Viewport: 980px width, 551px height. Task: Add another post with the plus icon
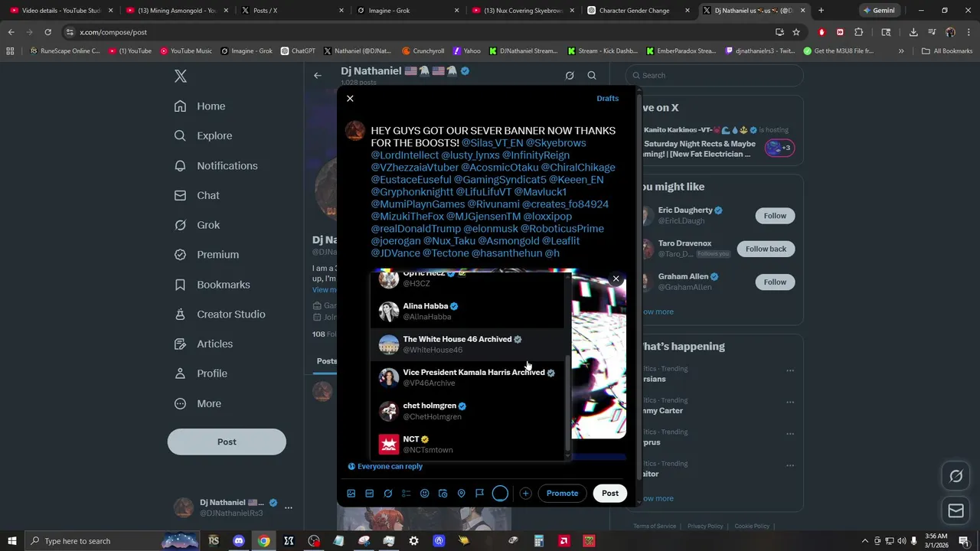pyautogui.click(x=525, y=494)
